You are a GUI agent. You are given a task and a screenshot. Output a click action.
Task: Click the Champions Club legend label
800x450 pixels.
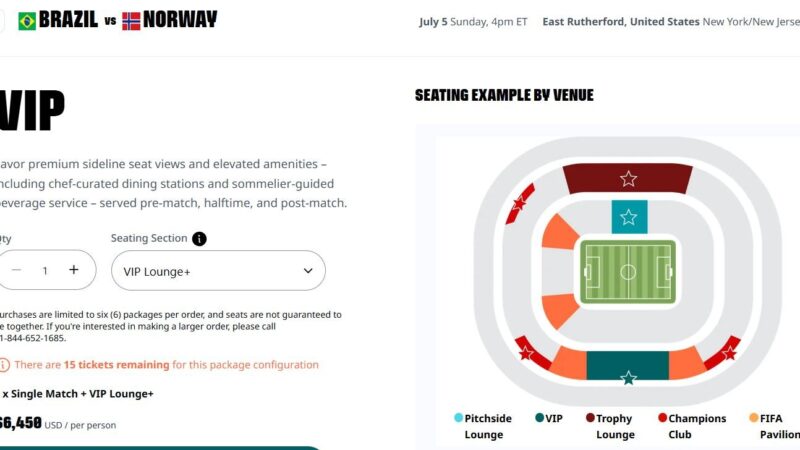(x=697, y=427)
